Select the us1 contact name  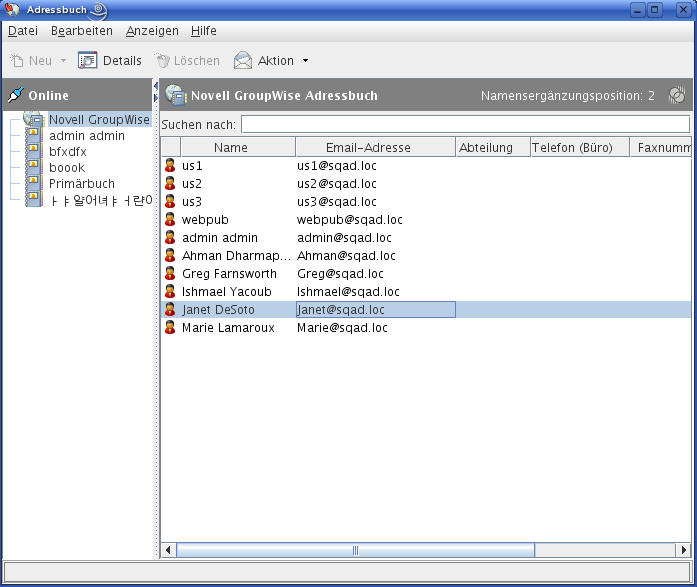point(192,166)
